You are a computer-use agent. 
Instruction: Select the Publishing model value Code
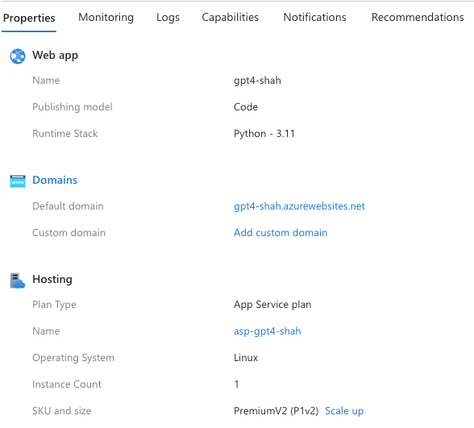coord(246,107)
